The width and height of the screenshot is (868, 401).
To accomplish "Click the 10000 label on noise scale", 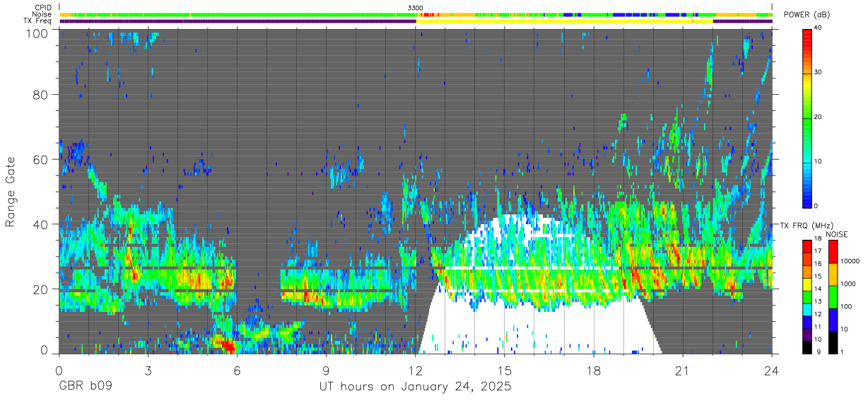I will pos(849,261).
